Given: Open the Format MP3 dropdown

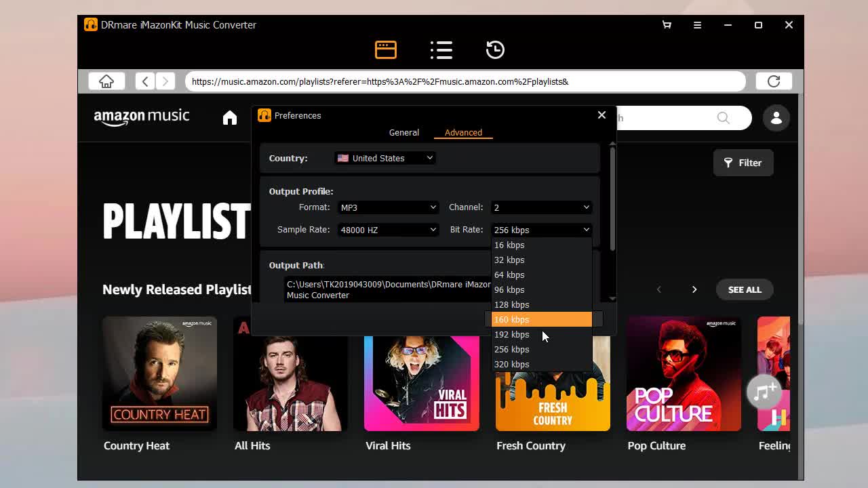Looking at the screenshot, I should [388, 207].
